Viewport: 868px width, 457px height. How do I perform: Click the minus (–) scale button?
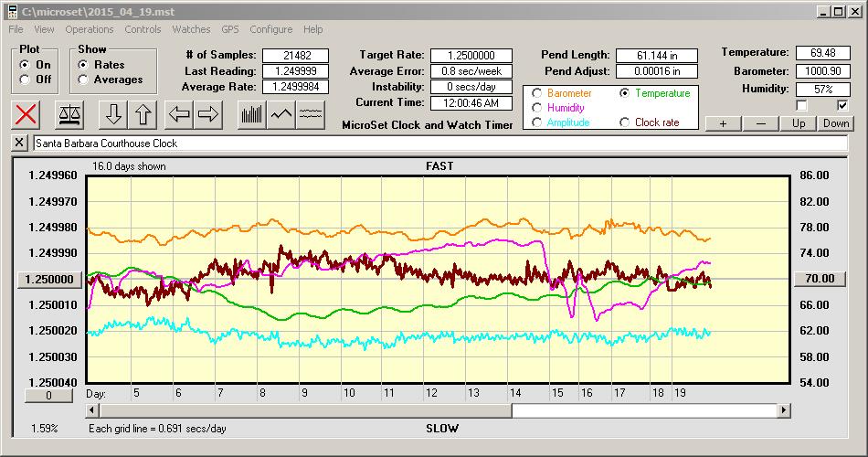coord(760,123)
